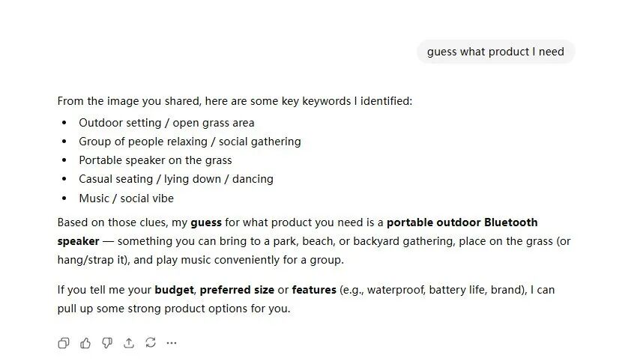Click the bold "portable outdoor Bluetooth" text

(462, 222)
